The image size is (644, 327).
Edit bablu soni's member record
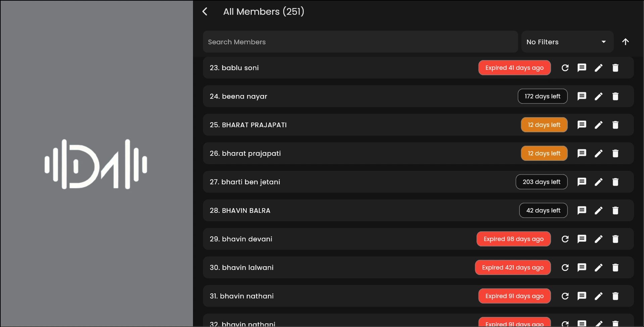598,68
